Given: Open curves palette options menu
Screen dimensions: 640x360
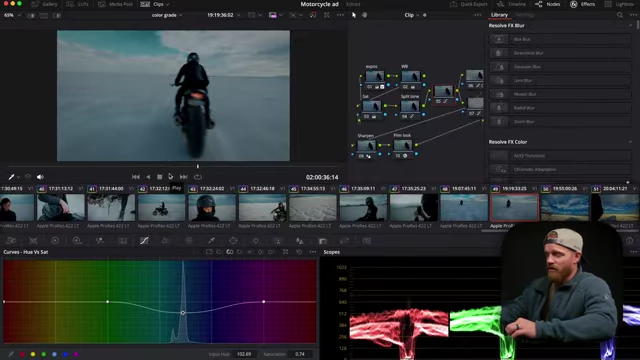Looking at the screenshot, I should (313, 252).
